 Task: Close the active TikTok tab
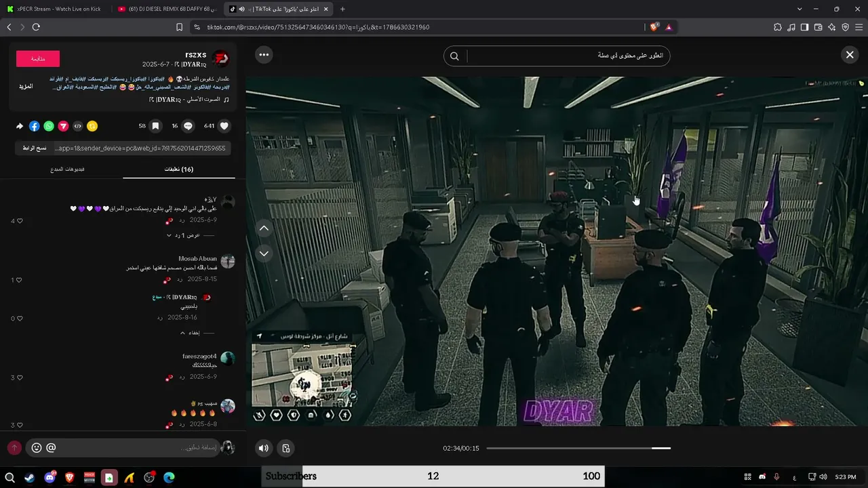[325, 9]
